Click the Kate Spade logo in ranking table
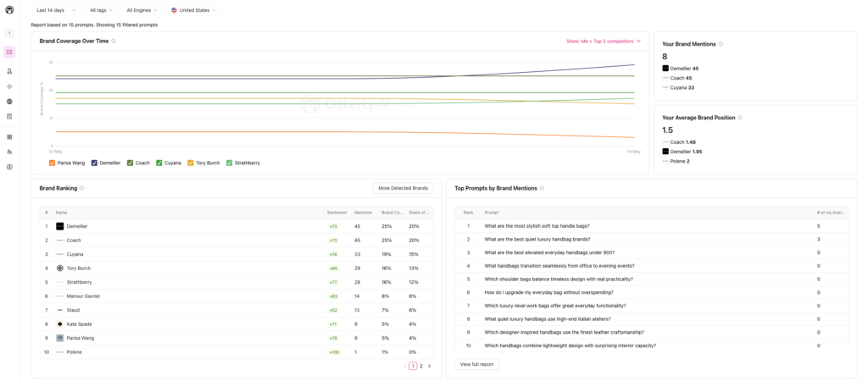Viewport: 868px width, 382px height. tap(60, 324)
